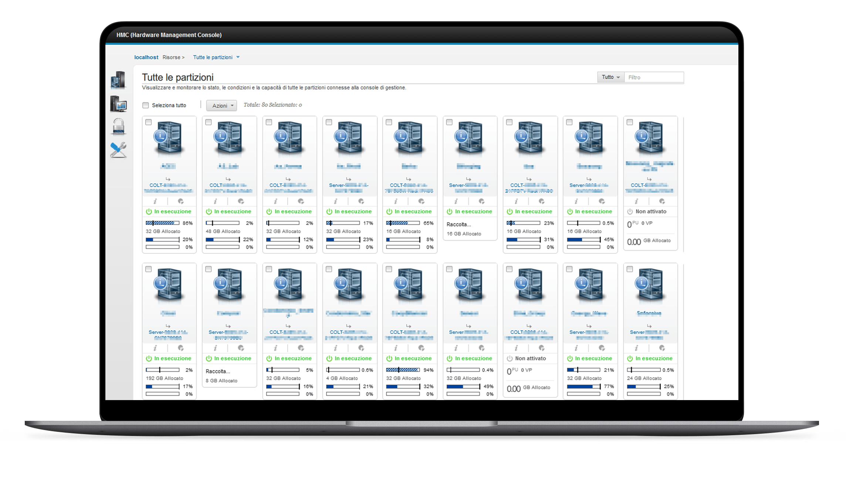Open the wrench serviceability icon in sidebar
Viewport: 846px width, 504px height.
pos(118,150)
